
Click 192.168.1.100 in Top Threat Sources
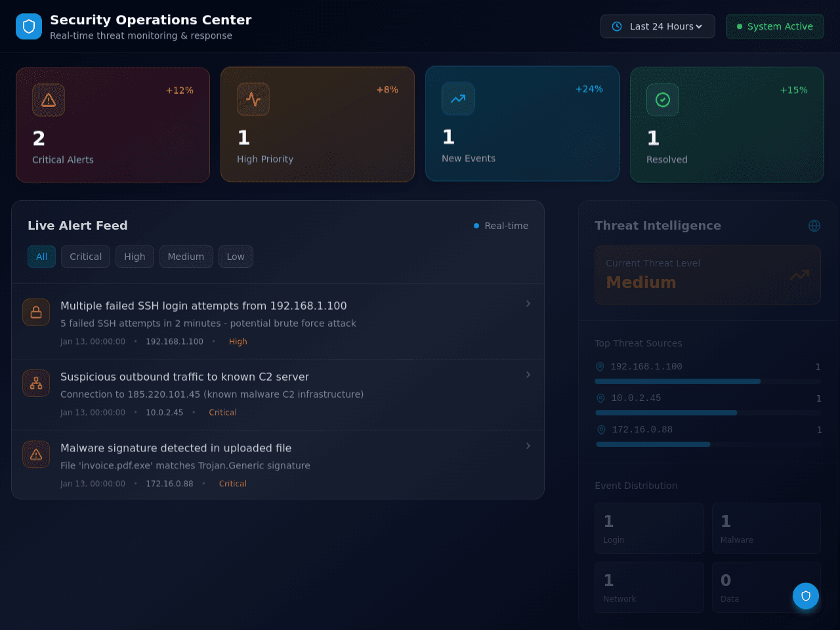pos(646,367)
